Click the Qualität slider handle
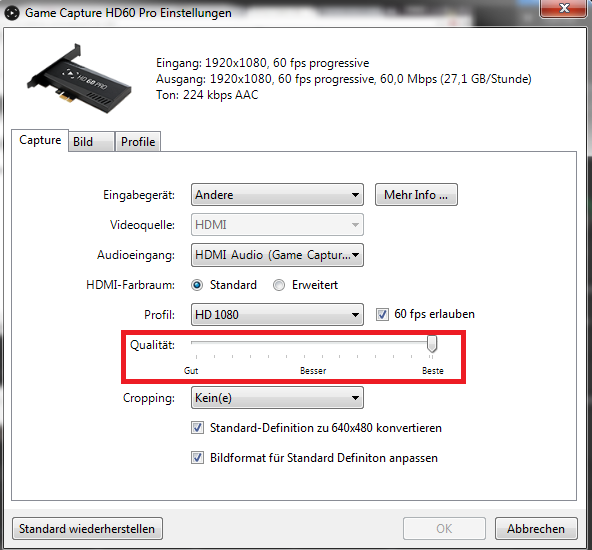This screenshot has height=550, width=592. click(x=432, y=344)
